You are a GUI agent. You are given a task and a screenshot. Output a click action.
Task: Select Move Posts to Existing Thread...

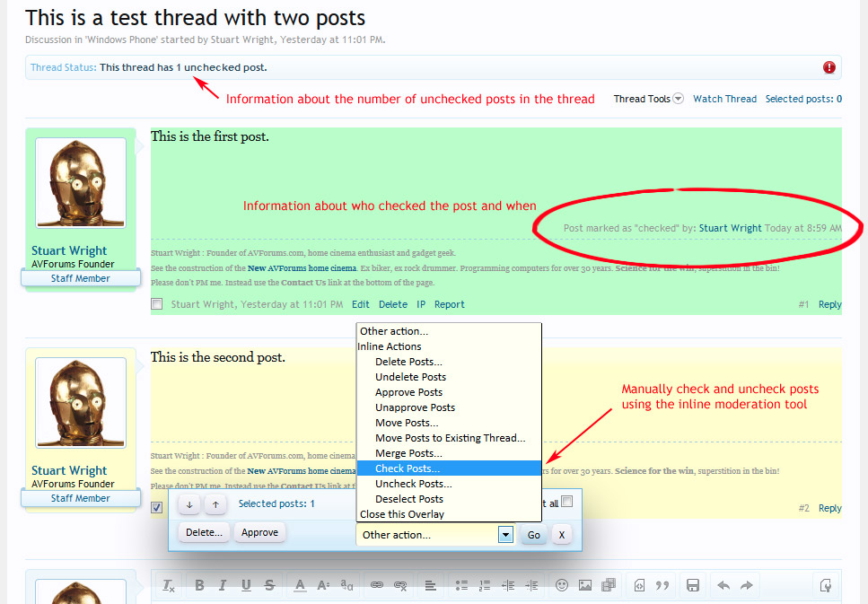coord(449,438)
